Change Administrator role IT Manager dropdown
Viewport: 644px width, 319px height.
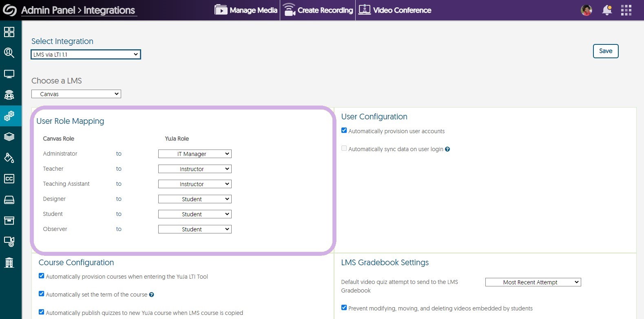[x=195, y=154]
